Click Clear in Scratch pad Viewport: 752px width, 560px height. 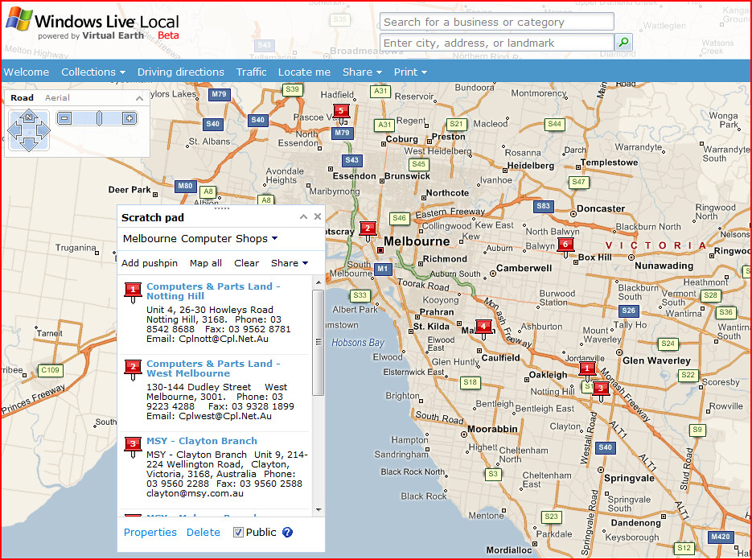click(x=246, y=263)
